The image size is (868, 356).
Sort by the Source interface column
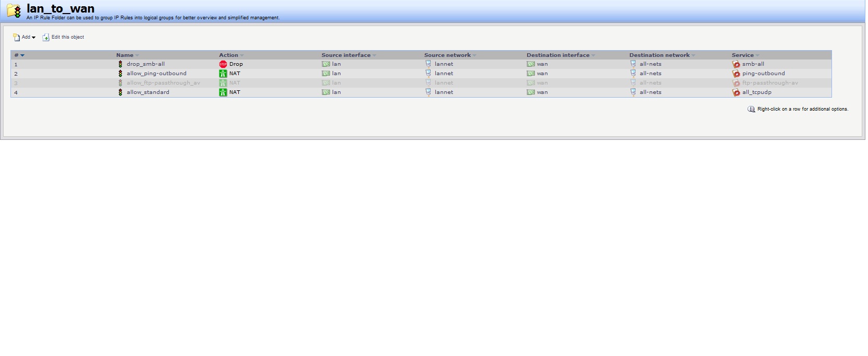(346, 55)
